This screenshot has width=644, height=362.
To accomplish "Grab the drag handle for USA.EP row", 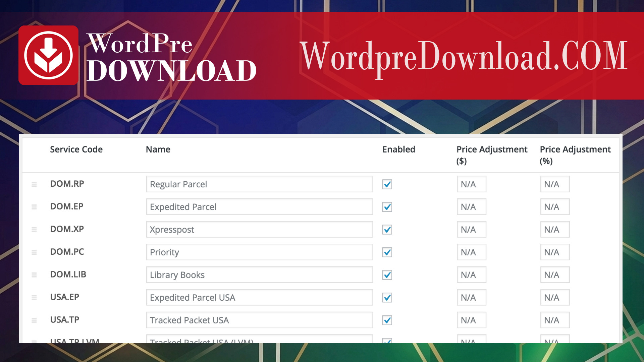I will tap(34, 298).
